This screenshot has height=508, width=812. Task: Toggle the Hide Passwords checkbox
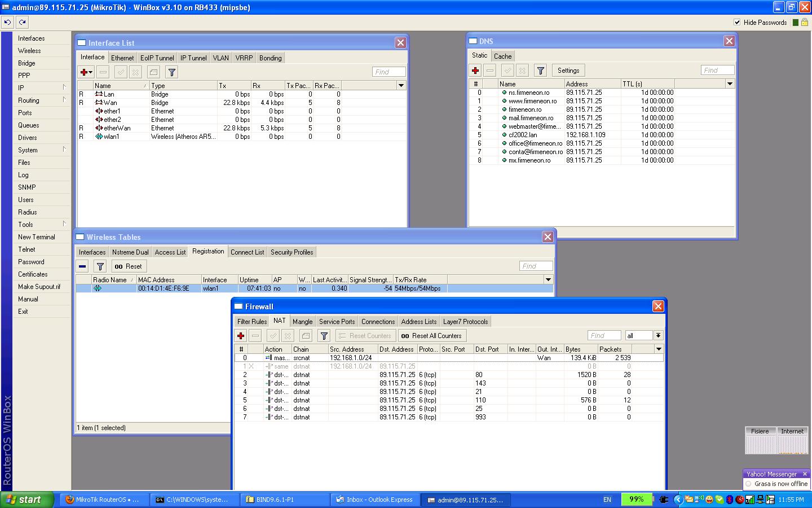pyautogui.click(x=737, y=23)
